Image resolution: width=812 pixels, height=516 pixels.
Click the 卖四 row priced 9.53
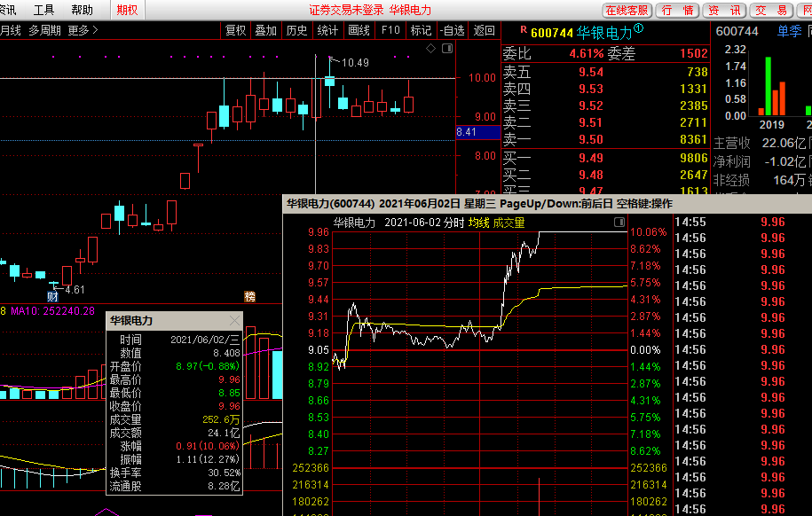pos(605,89)
